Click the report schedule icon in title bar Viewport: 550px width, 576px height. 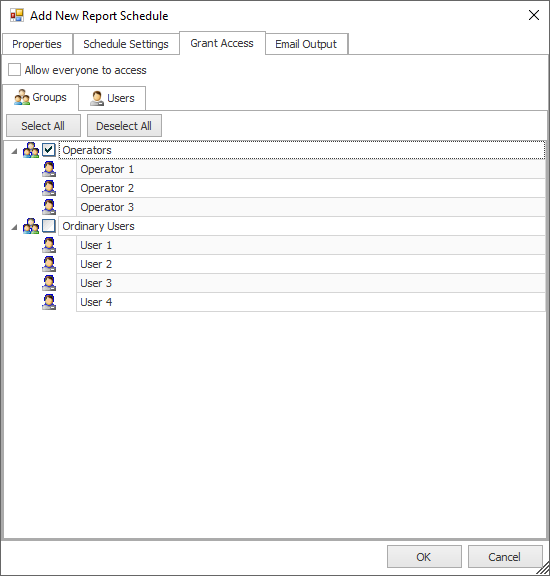(17, 15)
